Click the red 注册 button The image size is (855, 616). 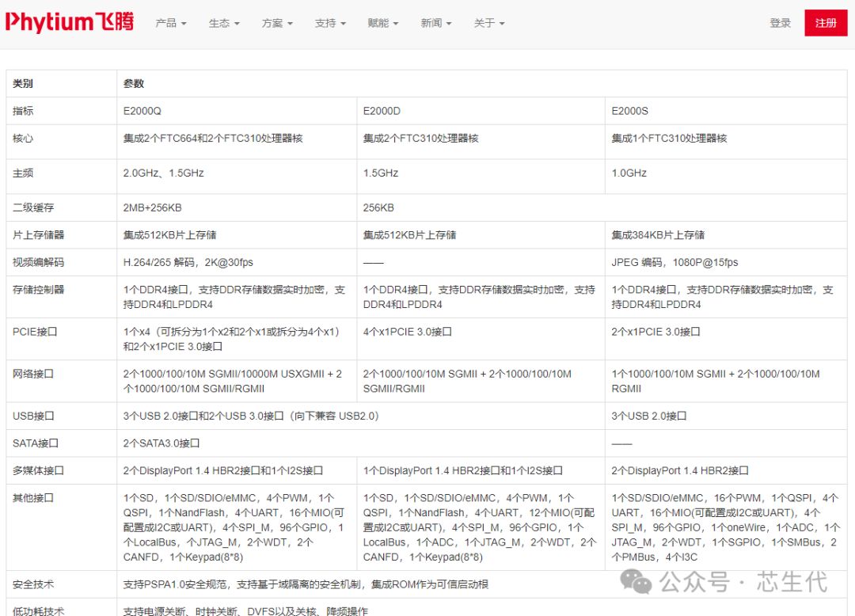[826, 23]
